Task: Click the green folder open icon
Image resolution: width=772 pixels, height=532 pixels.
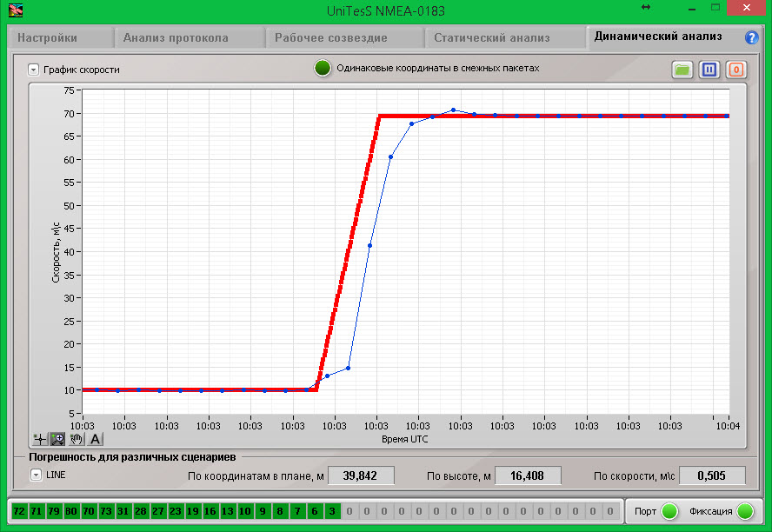Action: (x=682, y=70)
